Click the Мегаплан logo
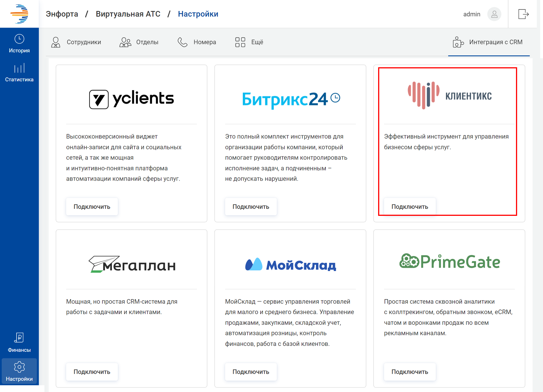543x392 pixels. coord(132,264)
